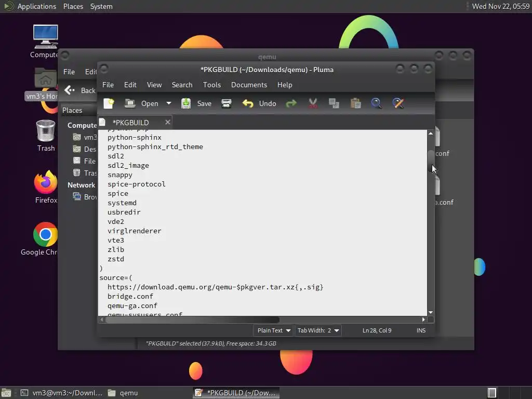The width and height of the screenshot is (532, 399).
Task: Click the qemu-ga.conf line
Action: [132, 305]
